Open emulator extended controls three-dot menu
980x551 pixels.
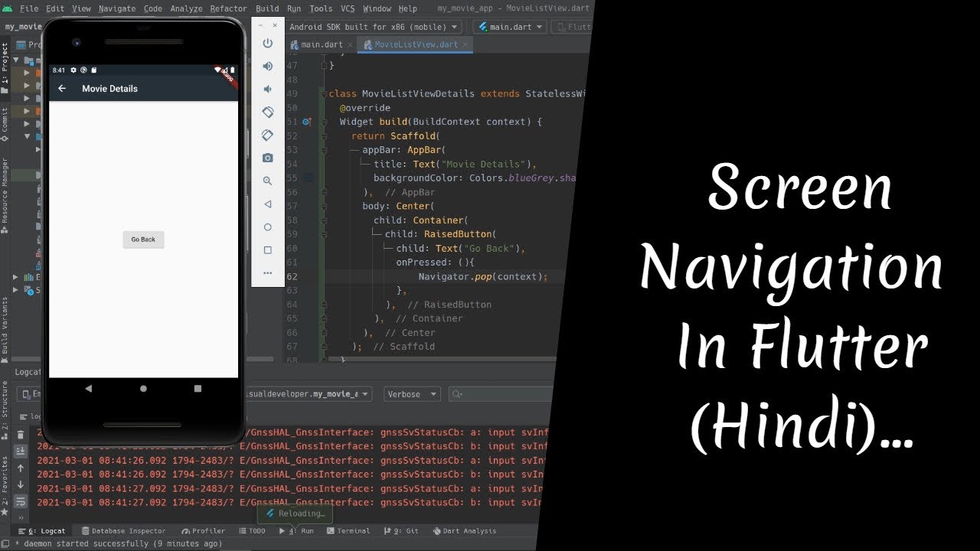pyautogui.click(x=267, y=273)
